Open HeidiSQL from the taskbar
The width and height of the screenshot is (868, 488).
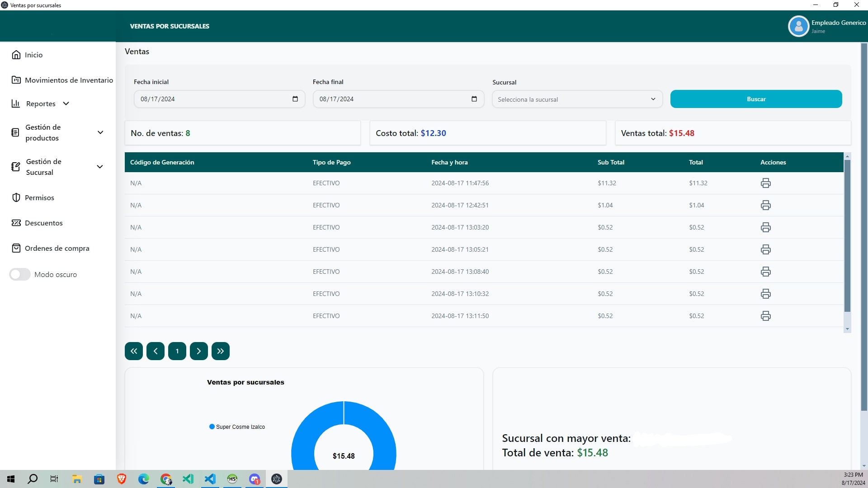click(x=232, y=479)
